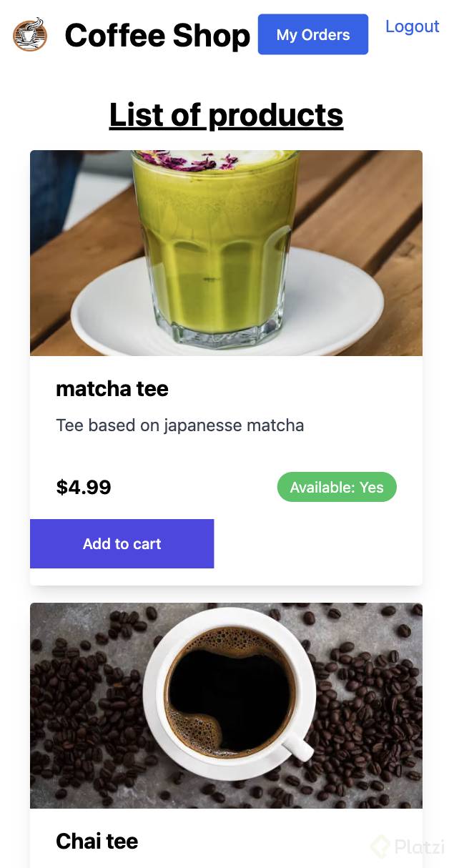The image size is (449, 868).
Task: Select the Tee based on japanesse matcha description
Action: pyautogui.click(x=180, y=425)
